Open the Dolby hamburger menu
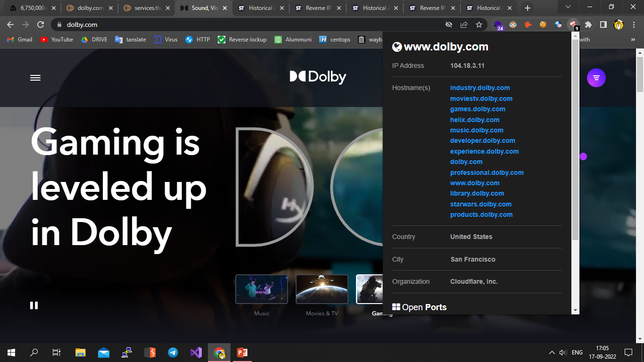The height and width of the screenshot is (362, 644). pos(35,78)
